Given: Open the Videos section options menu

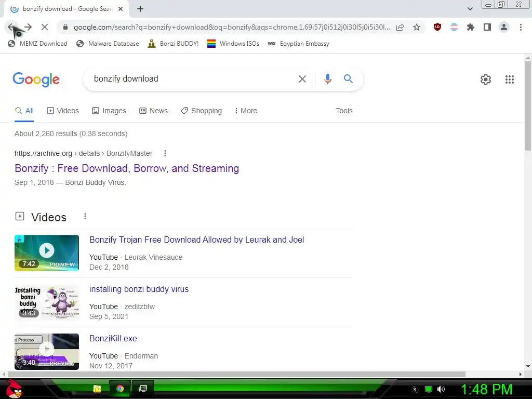Looking at the screenshot, I should 85,216.
